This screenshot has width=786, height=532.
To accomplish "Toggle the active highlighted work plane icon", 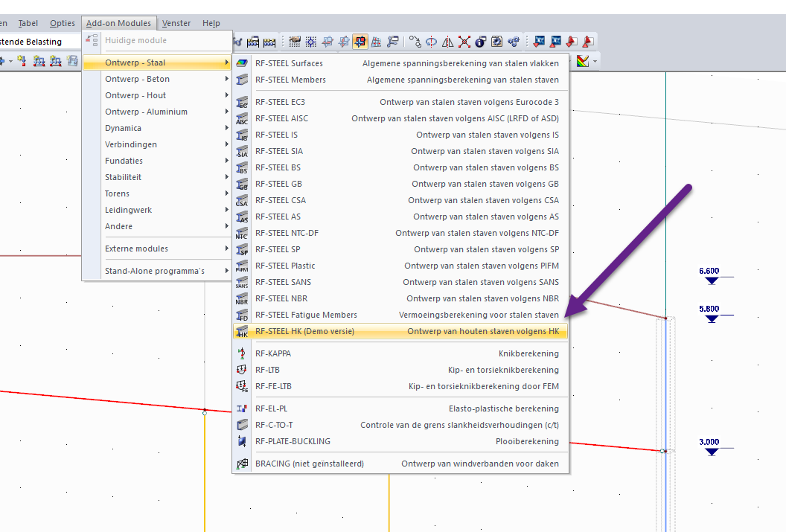I will [x=360, y=42].
